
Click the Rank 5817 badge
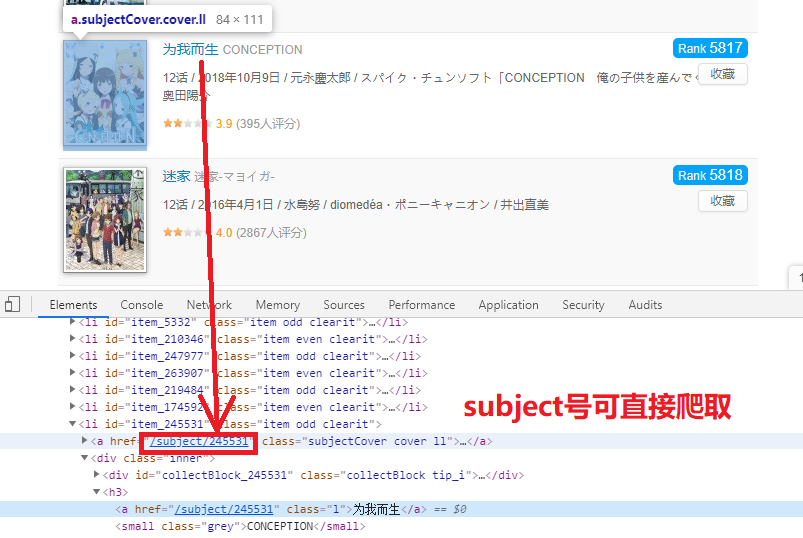[x=710, y=48]
